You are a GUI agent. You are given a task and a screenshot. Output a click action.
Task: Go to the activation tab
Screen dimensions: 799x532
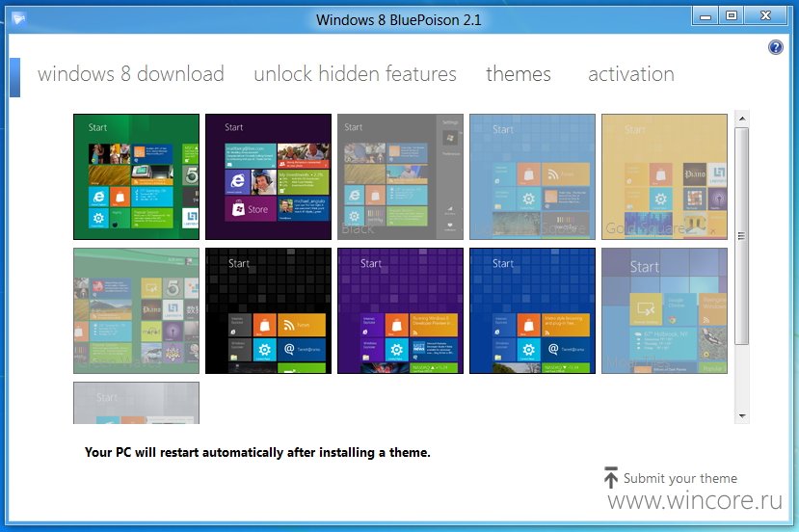click(x=631, y=74)
